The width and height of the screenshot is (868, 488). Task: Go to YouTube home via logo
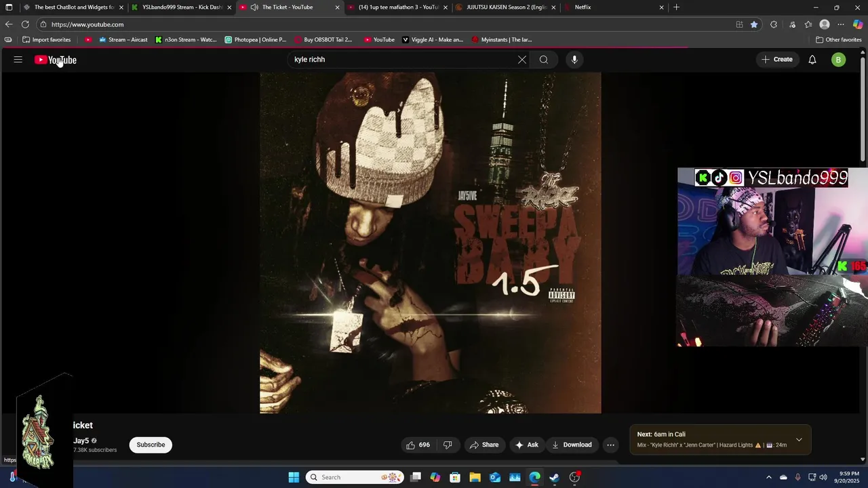pyautogui.click(x=56, y=60)
